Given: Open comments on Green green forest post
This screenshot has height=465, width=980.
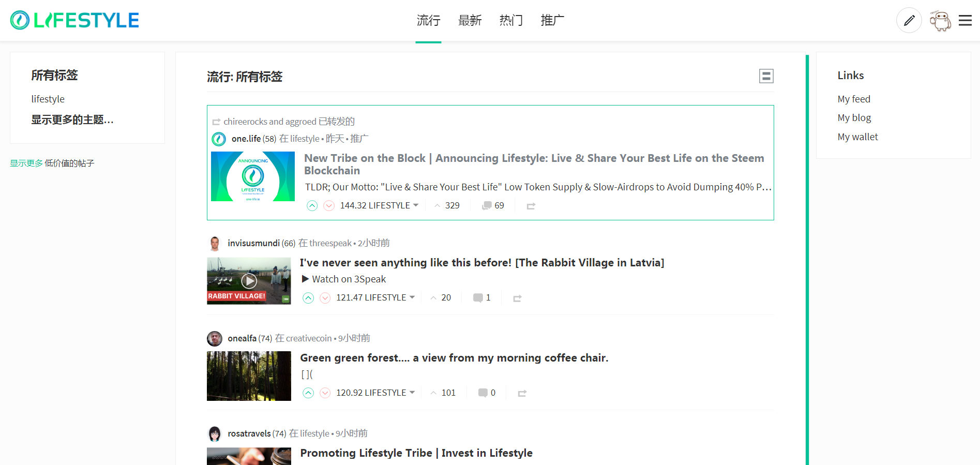Looking at the screenshot, I should [x=487, y=393].
